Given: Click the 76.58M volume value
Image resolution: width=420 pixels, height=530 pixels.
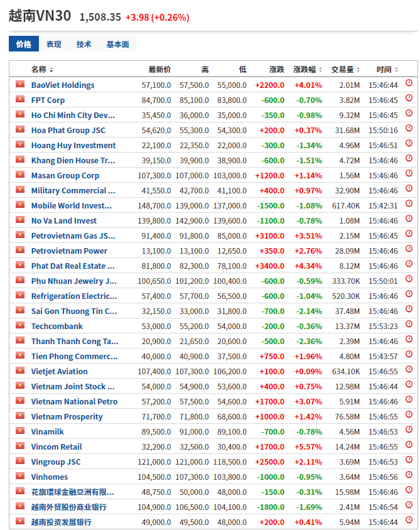Looking at the screenshot, I should click(347, 417).
